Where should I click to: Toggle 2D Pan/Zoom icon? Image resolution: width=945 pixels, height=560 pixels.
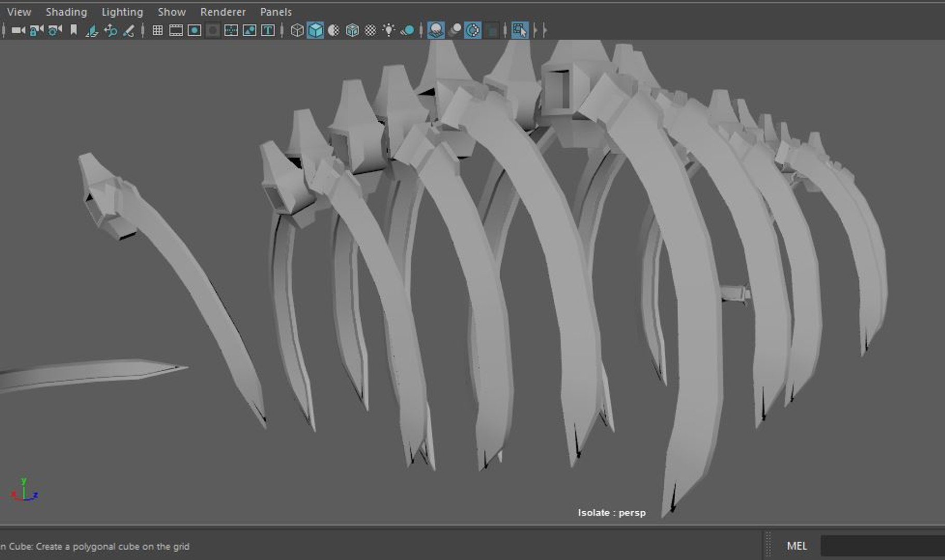[x=111, y=31]
